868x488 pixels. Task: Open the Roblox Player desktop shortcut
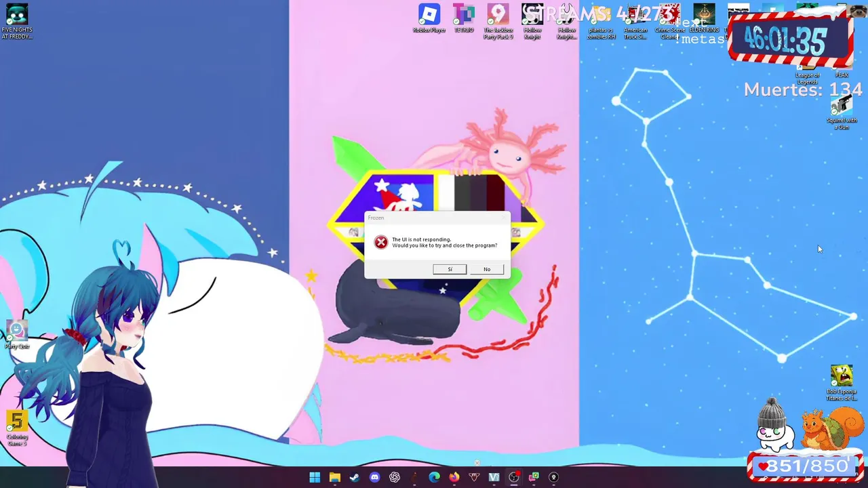coord(429,20)
